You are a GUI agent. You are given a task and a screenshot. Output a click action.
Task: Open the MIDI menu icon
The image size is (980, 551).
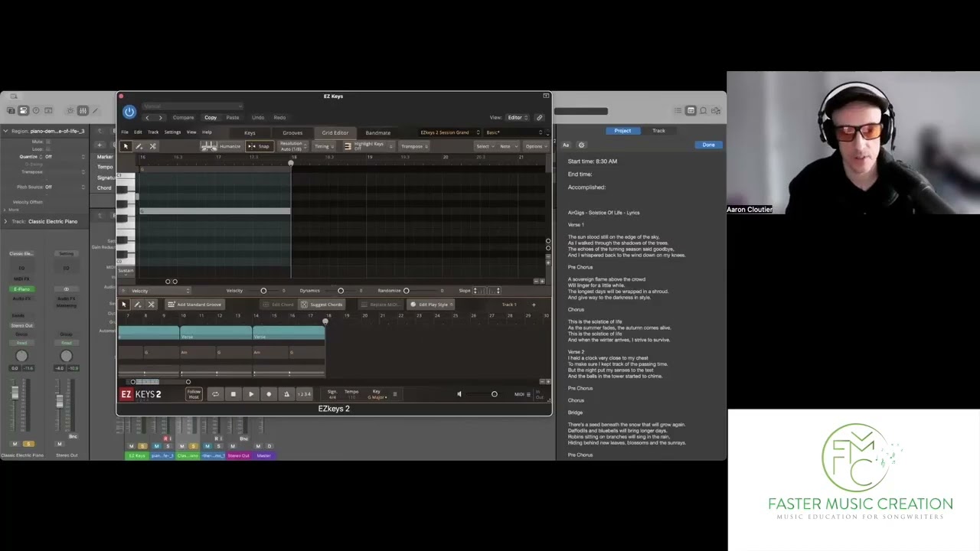click(528, 394)
